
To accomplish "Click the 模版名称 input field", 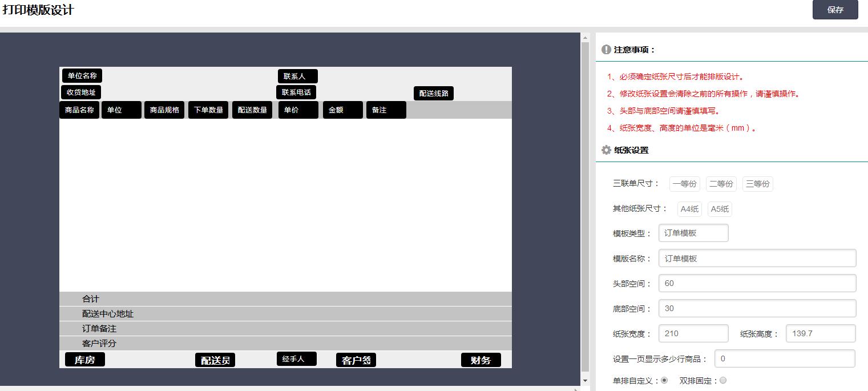I will click(757, 258).
